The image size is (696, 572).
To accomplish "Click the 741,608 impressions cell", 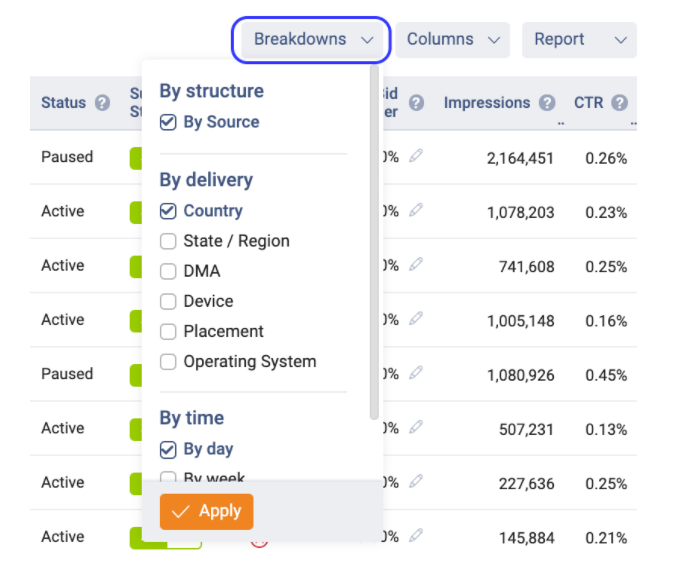I will tap(526, 267).
